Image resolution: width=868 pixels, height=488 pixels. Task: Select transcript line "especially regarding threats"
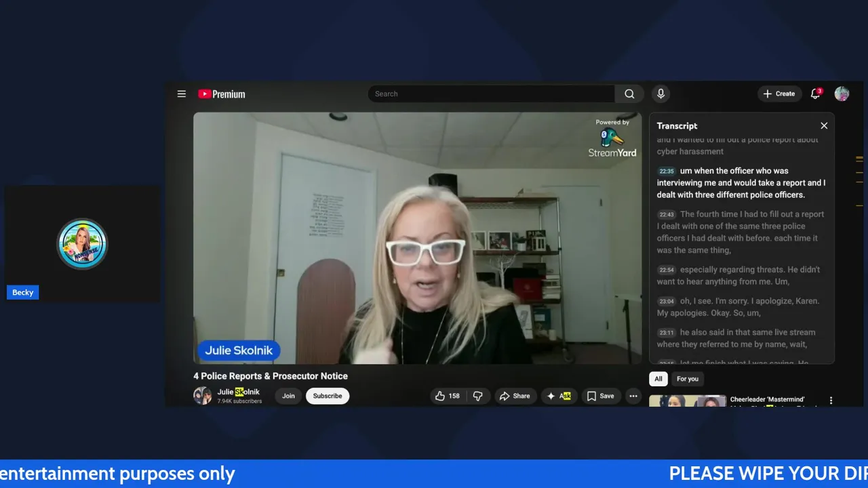pyautogui.click(x=742, y=276)
